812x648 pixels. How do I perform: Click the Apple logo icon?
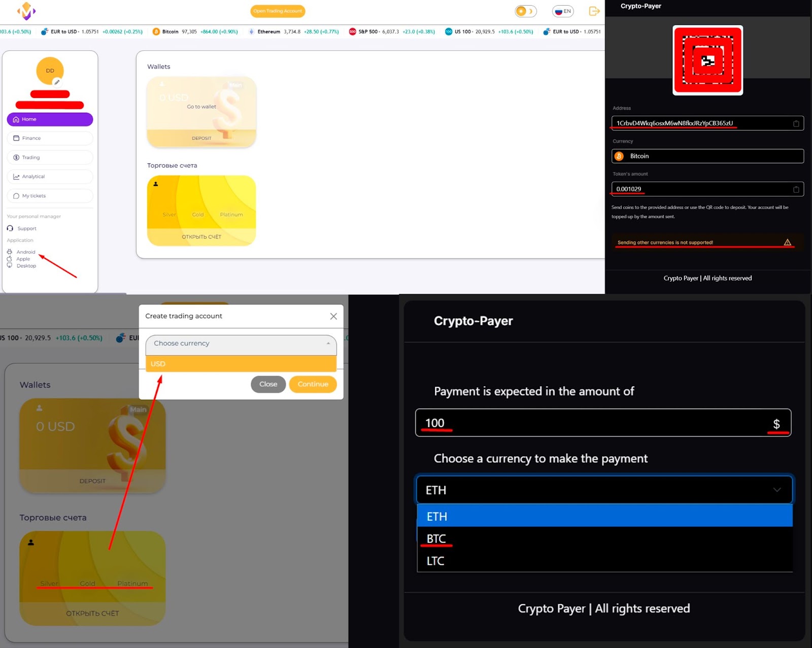[9, 259]
